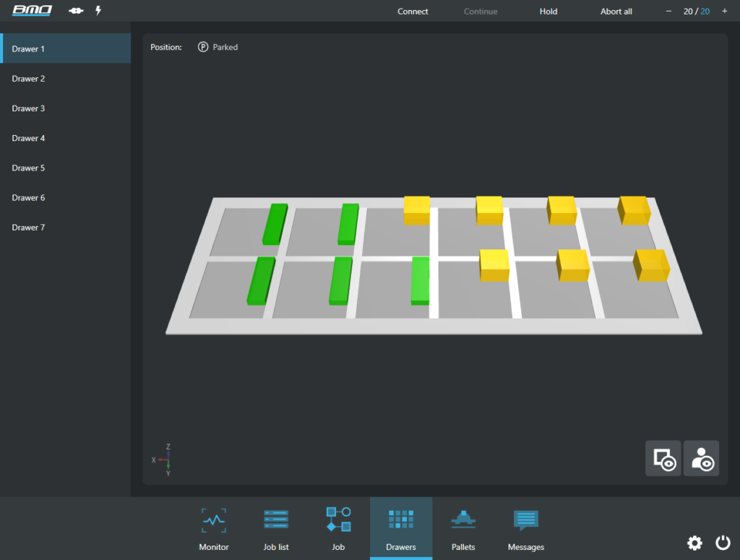Click the Parked status text
The width and height of the screenshot is (740, 560).
[225, 47]
